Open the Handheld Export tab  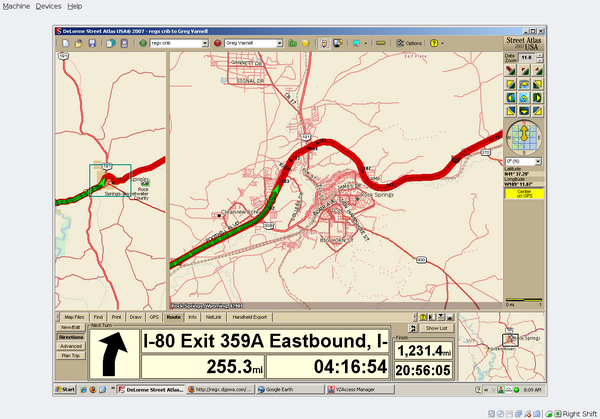(x=249, y=317)
